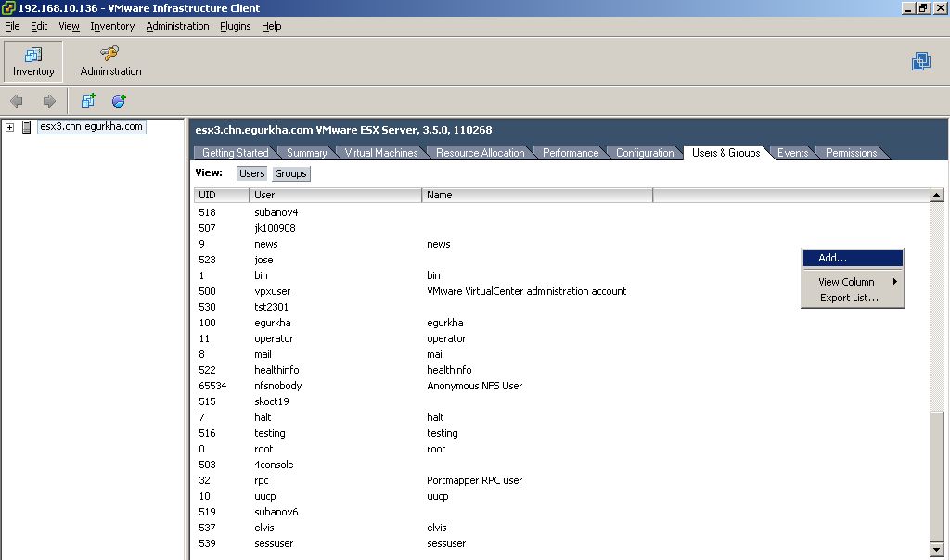Select the nfsnobody user row
Screen dimensions: 950x560
coord(561,386)
